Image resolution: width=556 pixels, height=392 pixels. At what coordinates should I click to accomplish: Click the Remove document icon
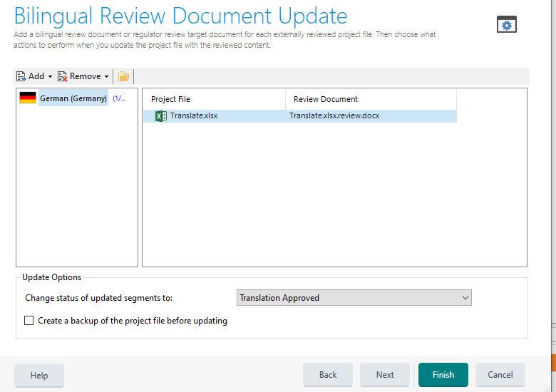pos(63,76)
